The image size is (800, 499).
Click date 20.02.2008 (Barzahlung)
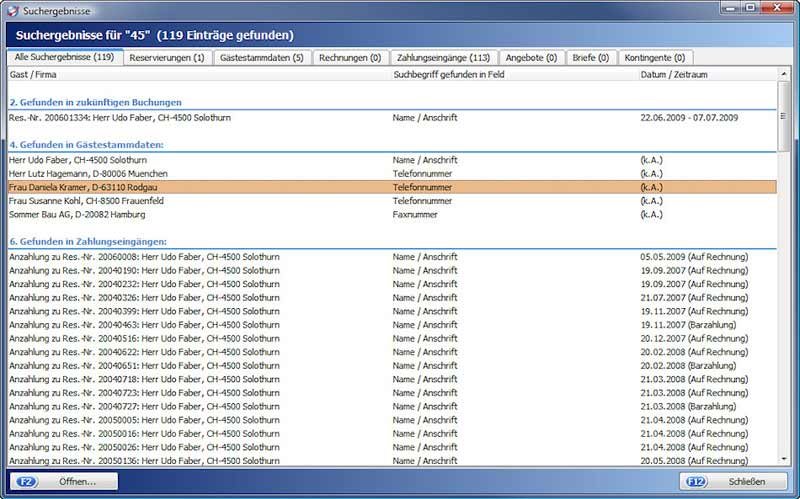(688, 366)
